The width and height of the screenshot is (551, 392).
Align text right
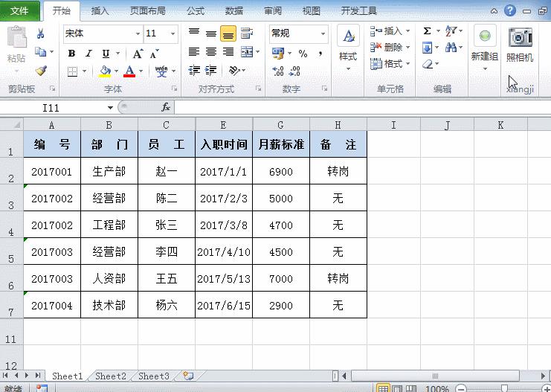coord(228,52)
